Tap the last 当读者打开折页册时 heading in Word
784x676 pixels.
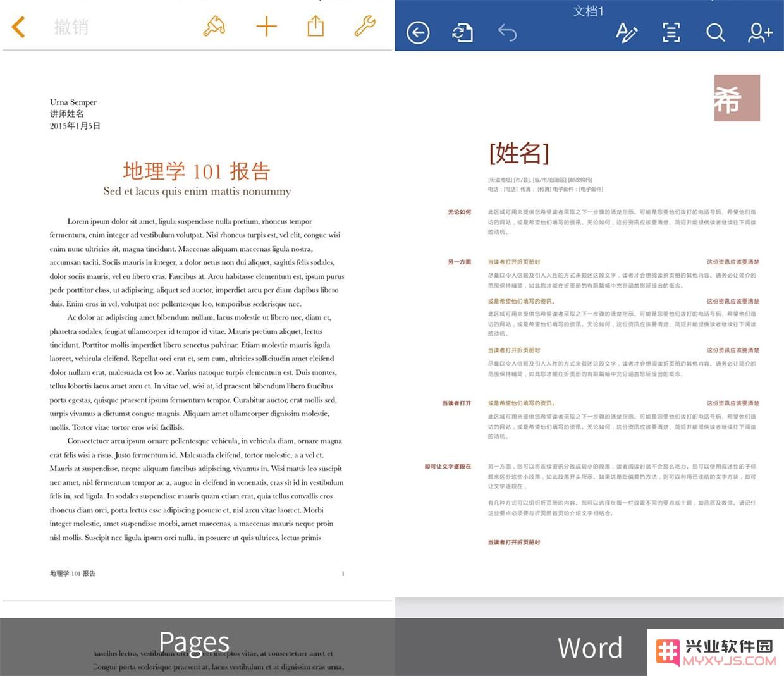pos(514,543)
